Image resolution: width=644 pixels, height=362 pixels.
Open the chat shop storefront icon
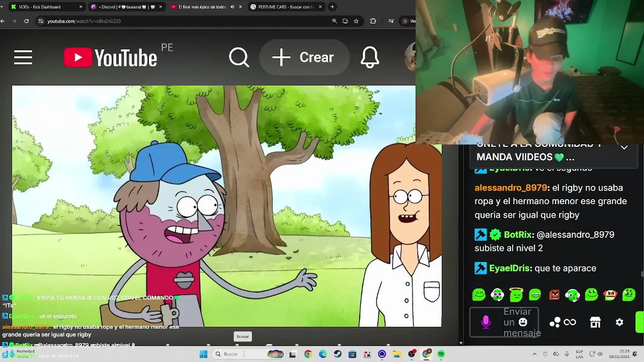(595, 322)
